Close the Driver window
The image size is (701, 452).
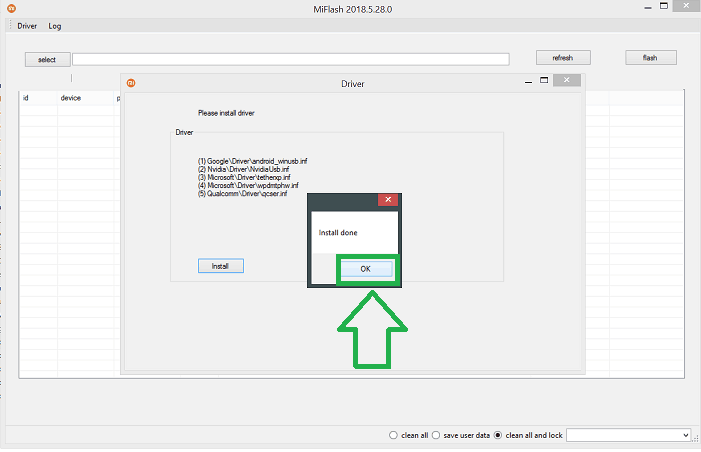566,80
